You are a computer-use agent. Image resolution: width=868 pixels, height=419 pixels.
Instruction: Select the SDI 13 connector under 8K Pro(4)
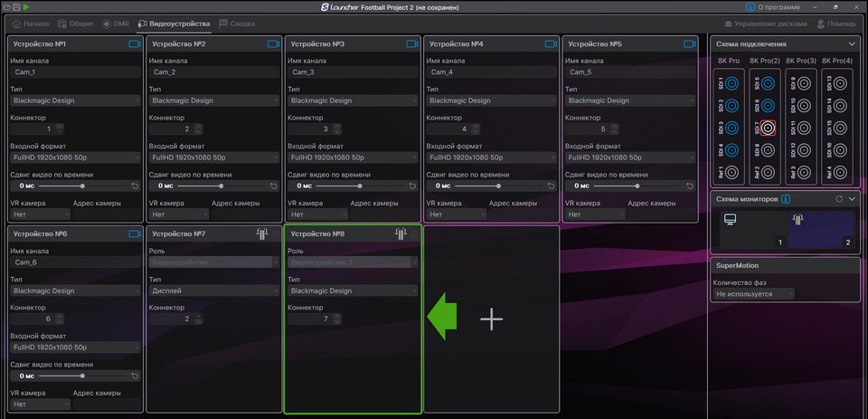point(840,83)
